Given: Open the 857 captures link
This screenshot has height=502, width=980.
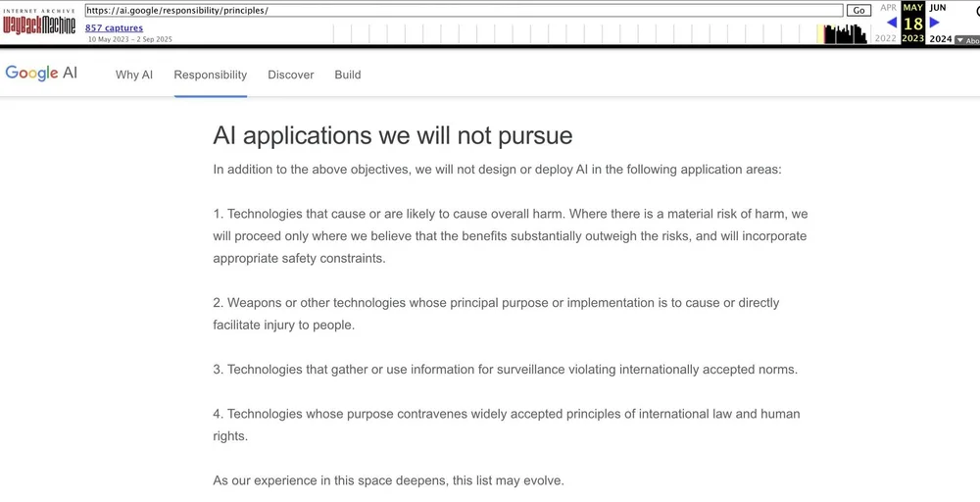Looking at the screenshot, I should (x=114, y=28).
